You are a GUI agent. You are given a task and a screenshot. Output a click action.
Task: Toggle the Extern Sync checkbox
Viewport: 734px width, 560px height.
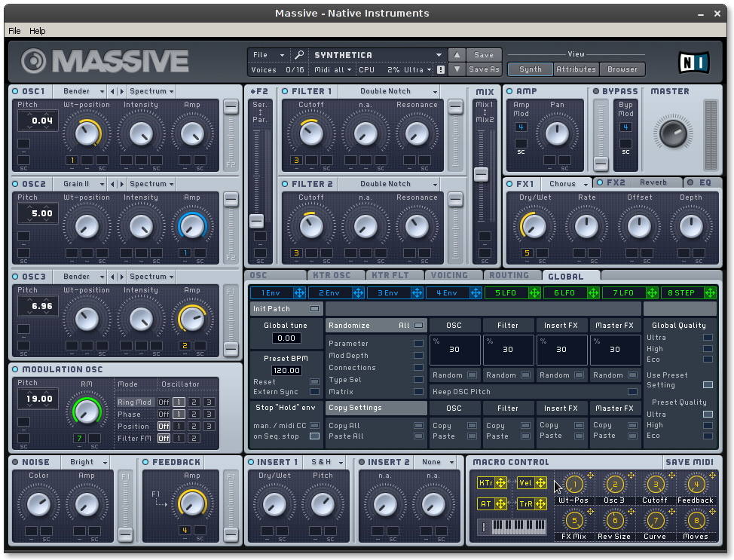pos(314,392)
